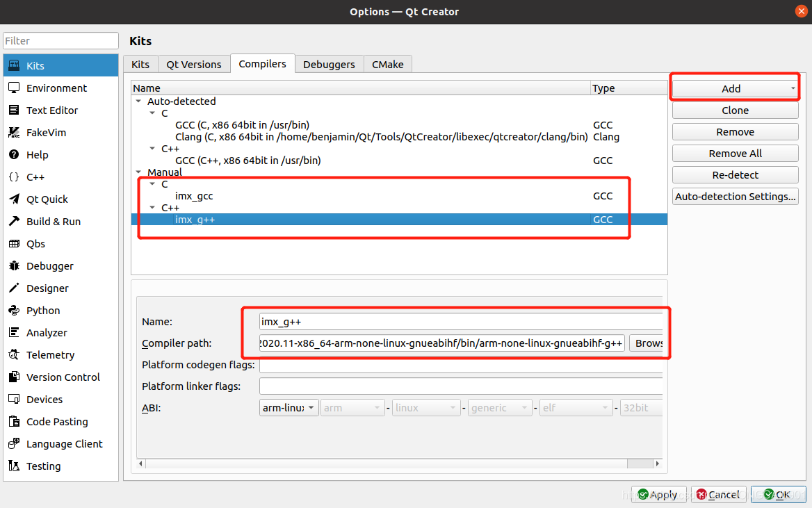Click the Remove All button

click(735, 154)
